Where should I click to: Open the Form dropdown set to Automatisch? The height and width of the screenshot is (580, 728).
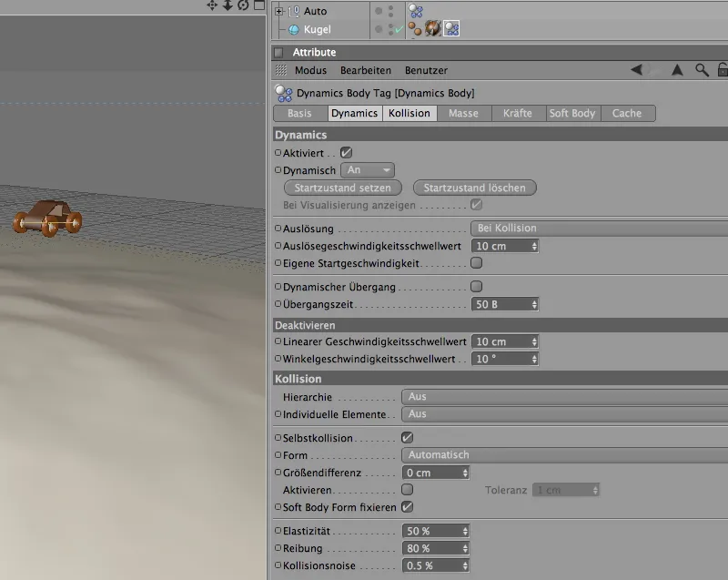coord(563,455)
